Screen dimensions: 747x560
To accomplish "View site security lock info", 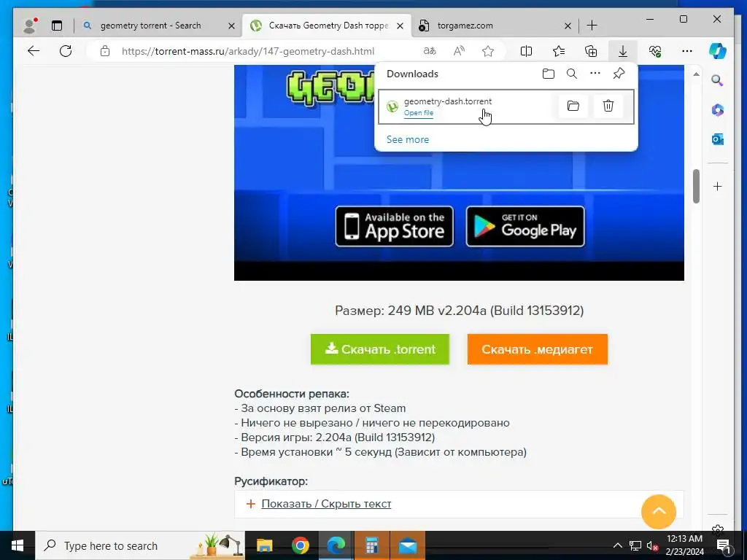I will 105,51.
